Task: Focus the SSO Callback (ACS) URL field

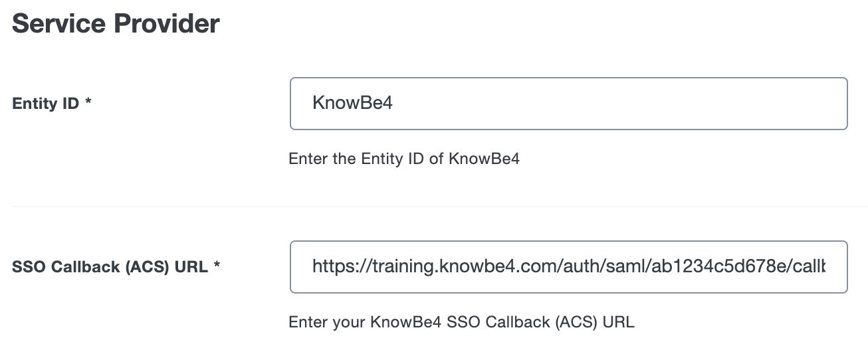Action: click(x=568, y=267)
